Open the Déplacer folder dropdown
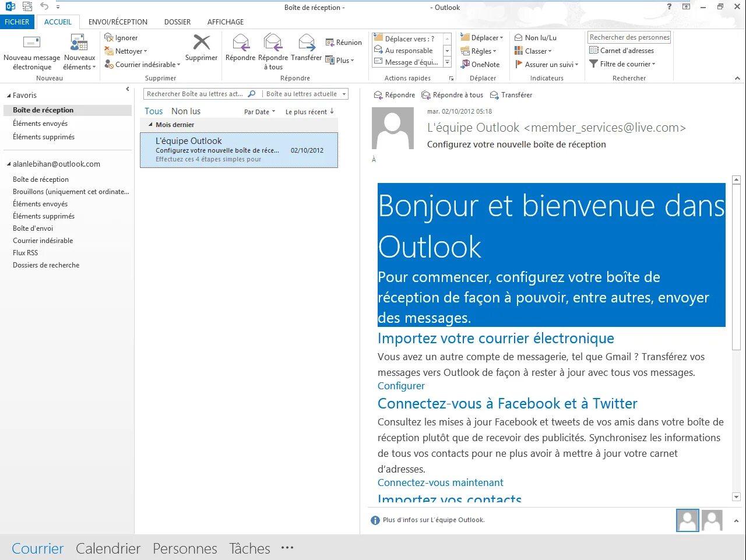 482,38
